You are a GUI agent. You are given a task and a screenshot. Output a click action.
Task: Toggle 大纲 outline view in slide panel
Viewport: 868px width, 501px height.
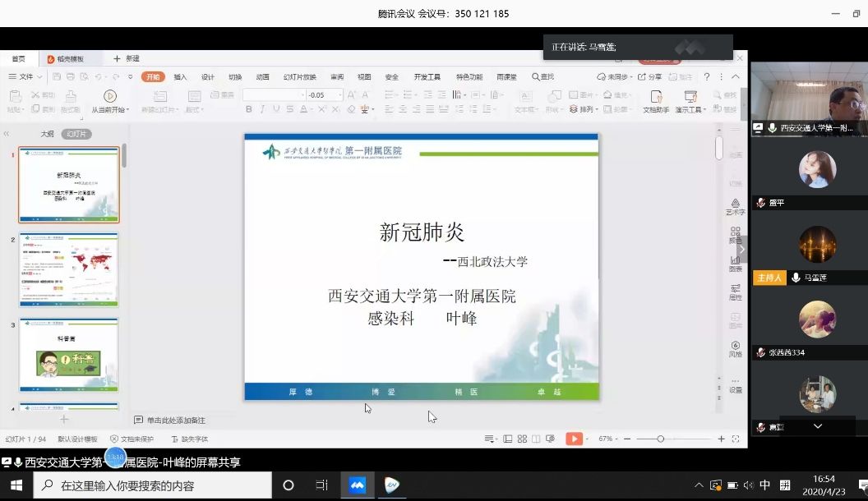[x=48, y=134]
